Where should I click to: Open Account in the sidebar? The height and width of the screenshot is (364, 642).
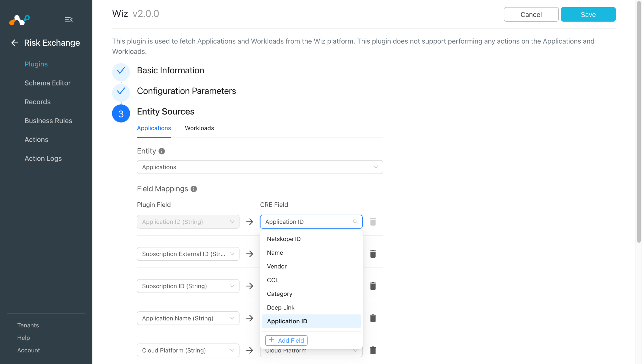tap(29, 351)
